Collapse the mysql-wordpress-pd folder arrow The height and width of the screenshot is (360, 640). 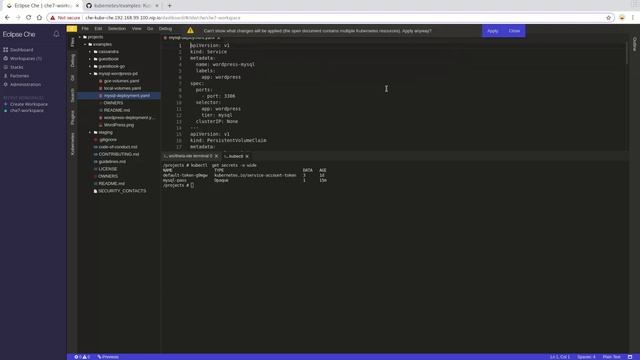coord(90,74)
